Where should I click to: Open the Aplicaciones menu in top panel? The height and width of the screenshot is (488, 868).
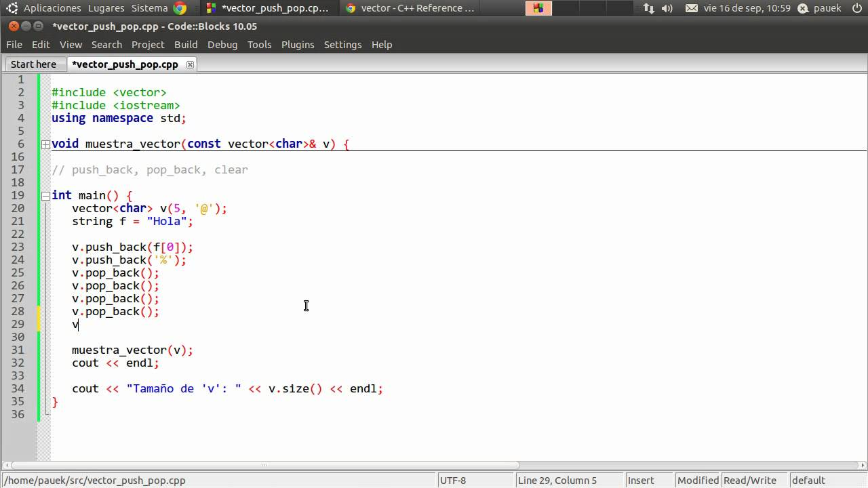(52, 8)
